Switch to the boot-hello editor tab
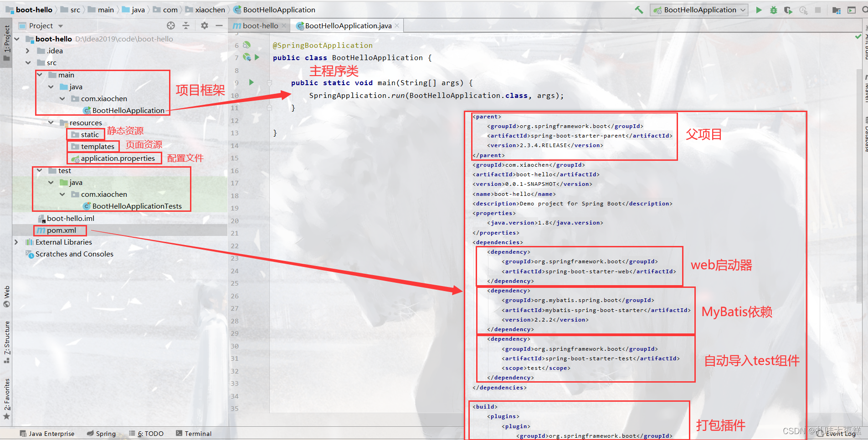868x440 pixels. [x=260, y=26]
